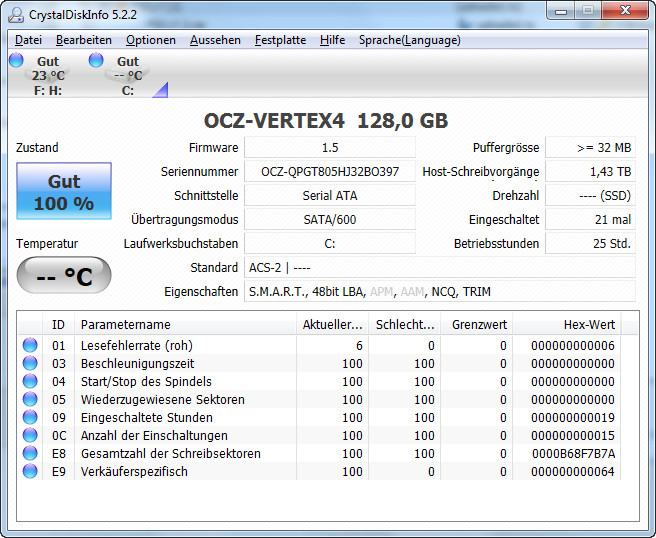This screenshot has height=538, width=656.
Task: Open the Hilfe menu
Action: click(332, 40)
